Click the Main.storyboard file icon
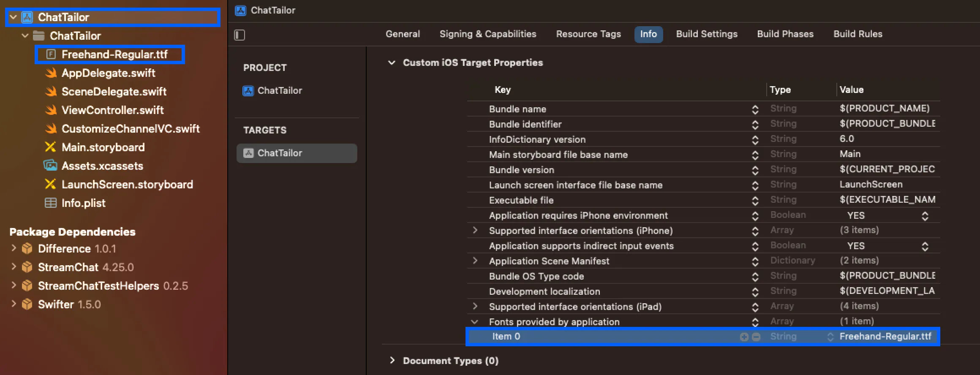980x375 pixels. 50,147
